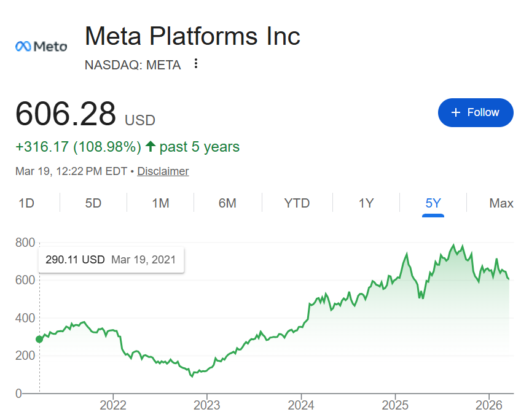The image size is (521, 420).
Task: Click the green data point marker on the chart
Action: [40, 339]
